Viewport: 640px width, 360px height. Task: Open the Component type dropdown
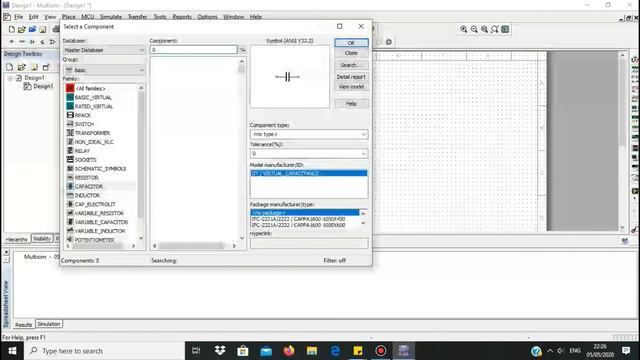tap(309, 134)
